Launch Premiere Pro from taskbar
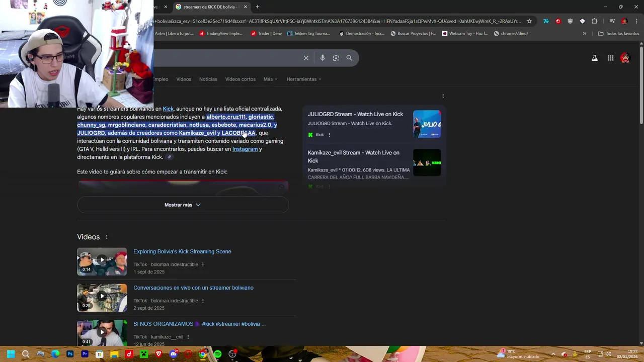 point(85,354)
